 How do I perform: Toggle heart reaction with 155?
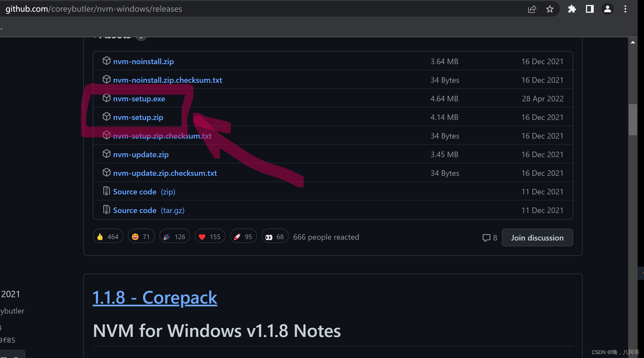click(x=210, y=236)
